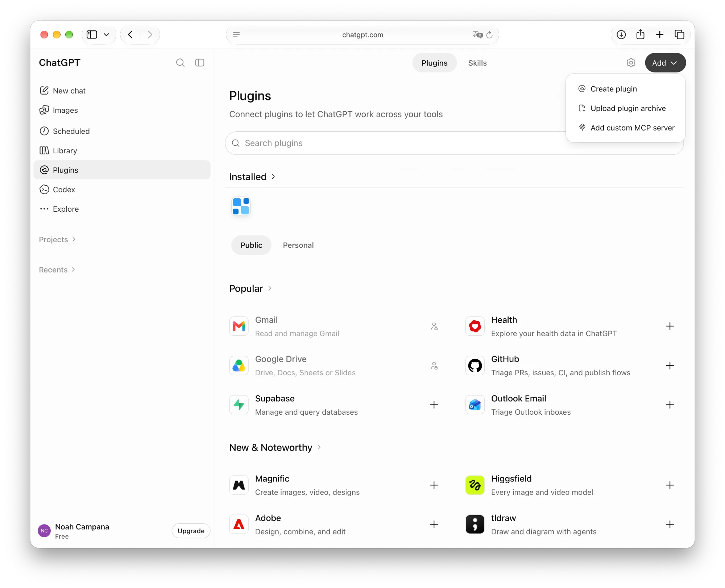
Task: Click the Gmail account connection icon
Action: point(434,326)
